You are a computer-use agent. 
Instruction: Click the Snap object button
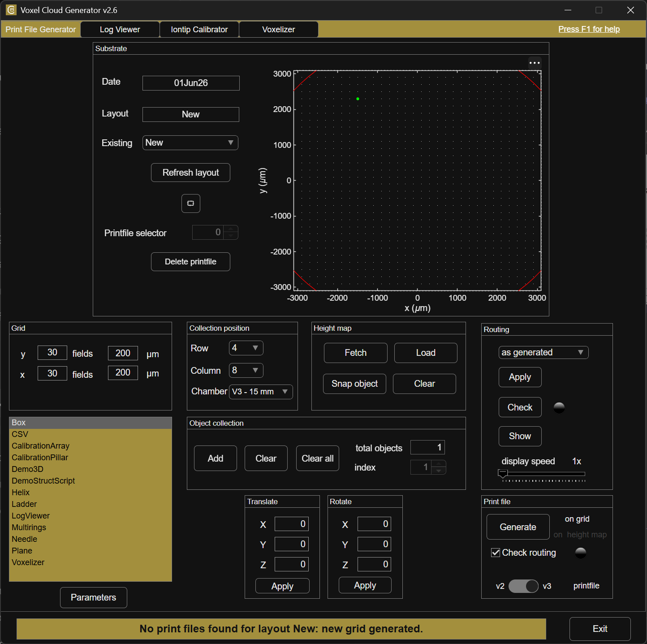(x=354, y=384)
